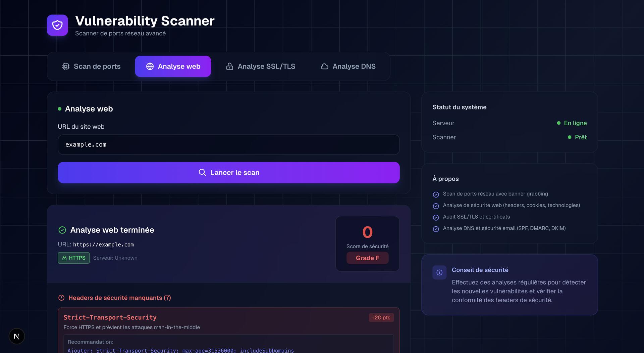Image resolution: width=644 pixels, height=353 pixels.
Task: Click the bug icon on Scan de ports
Action: pos(66,66)
